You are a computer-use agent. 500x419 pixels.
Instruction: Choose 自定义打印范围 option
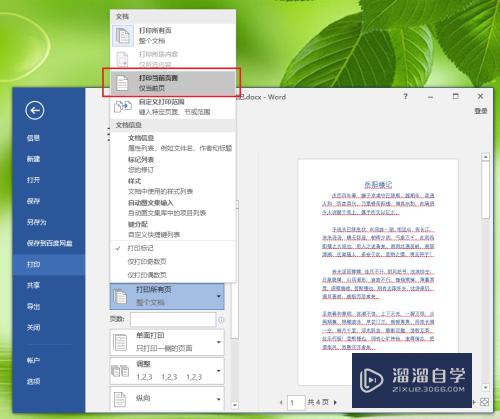point(173,107)
